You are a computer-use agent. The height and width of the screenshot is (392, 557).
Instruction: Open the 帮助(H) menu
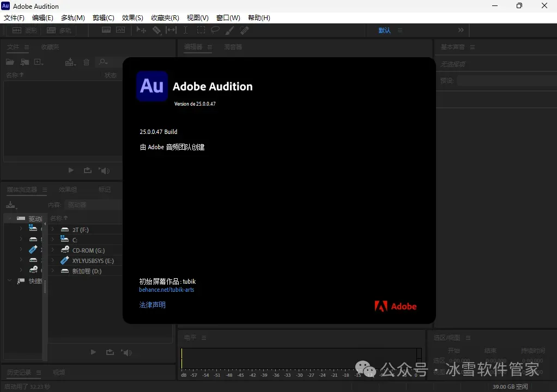[x=259, y=18]
